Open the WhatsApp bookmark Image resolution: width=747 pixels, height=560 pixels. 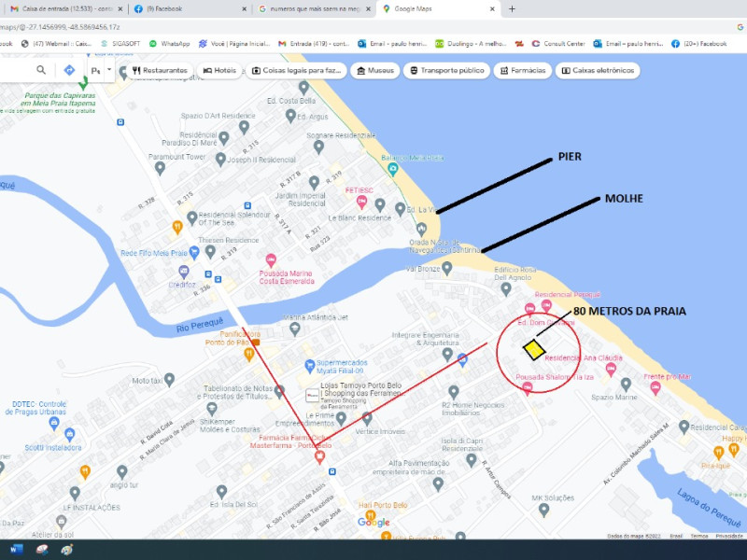169,44
